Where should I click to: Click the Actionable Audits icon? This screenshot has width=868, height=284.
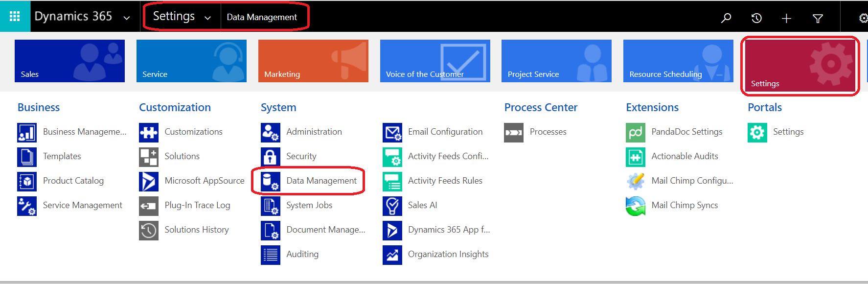636,157
